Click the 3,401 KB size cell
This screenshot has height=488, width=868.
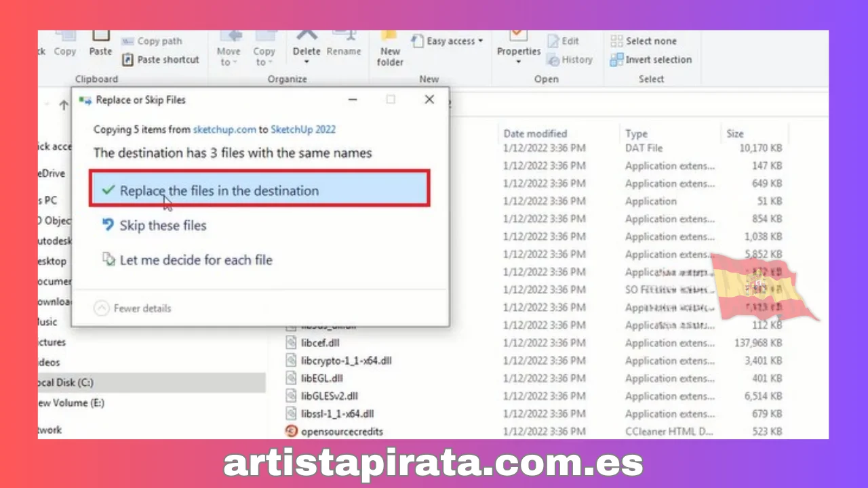(x=762, y=361)
